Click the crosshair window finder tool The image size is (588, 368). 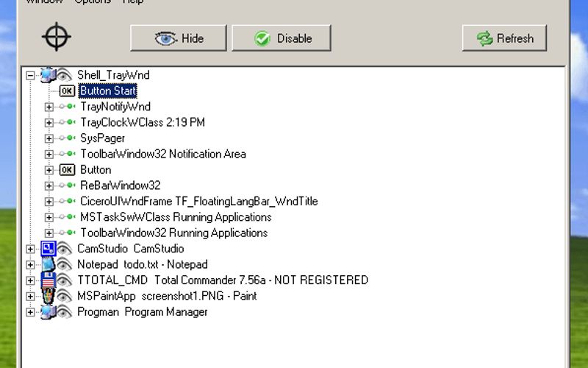pyautogui.click(x=57, y=37)
